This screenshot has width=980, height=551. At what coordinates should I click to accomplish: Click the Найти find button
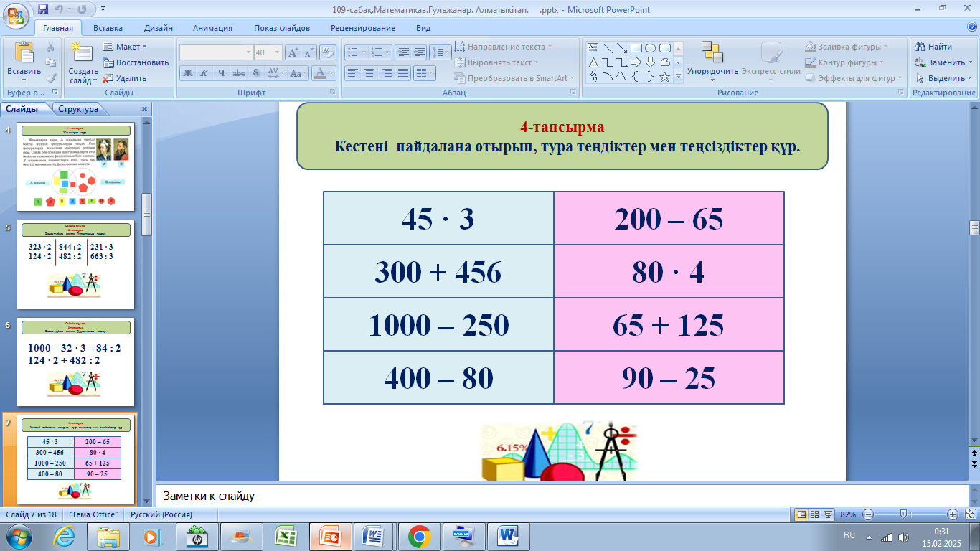tap(933, 47)
